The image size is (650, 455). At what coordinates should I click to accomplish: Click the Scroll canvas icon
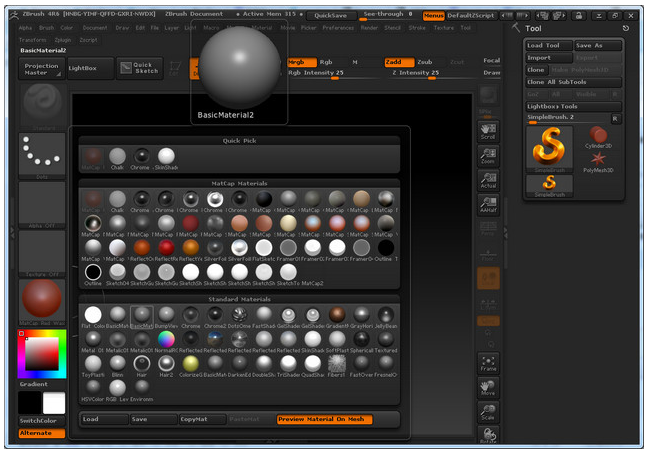click(x=488, y=130)
